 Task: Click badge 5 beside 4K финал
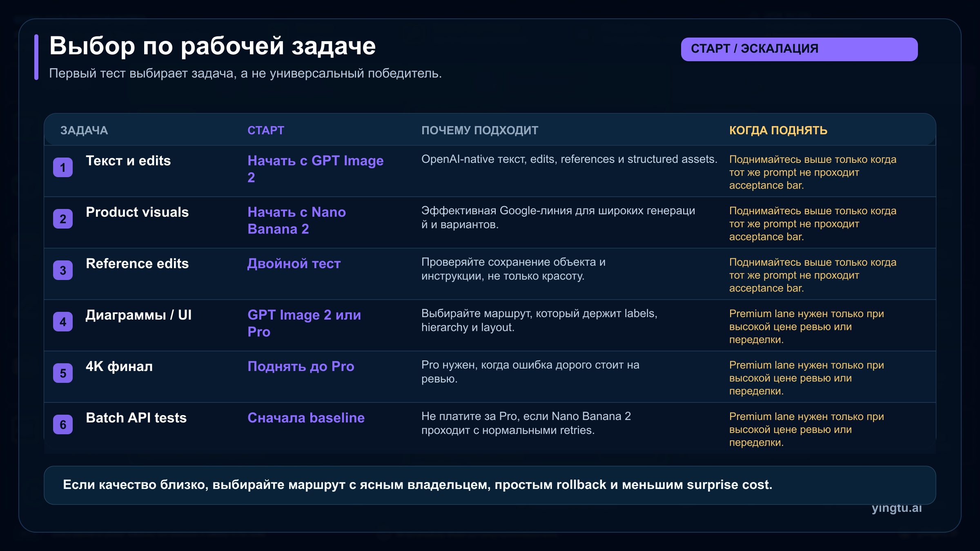point(63,372)
